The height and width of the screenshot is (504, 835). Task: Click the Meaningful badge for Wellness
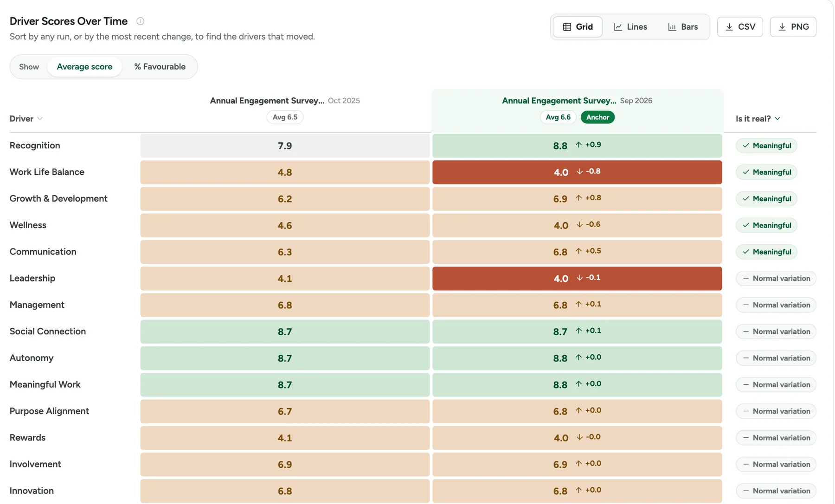coord(766,225)
